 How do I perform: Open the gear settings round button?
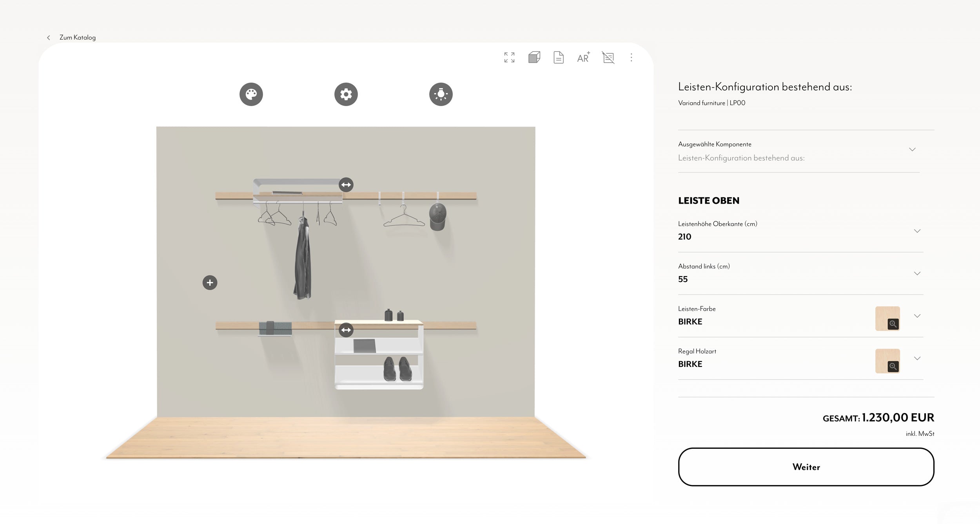[x=346, y=94]
